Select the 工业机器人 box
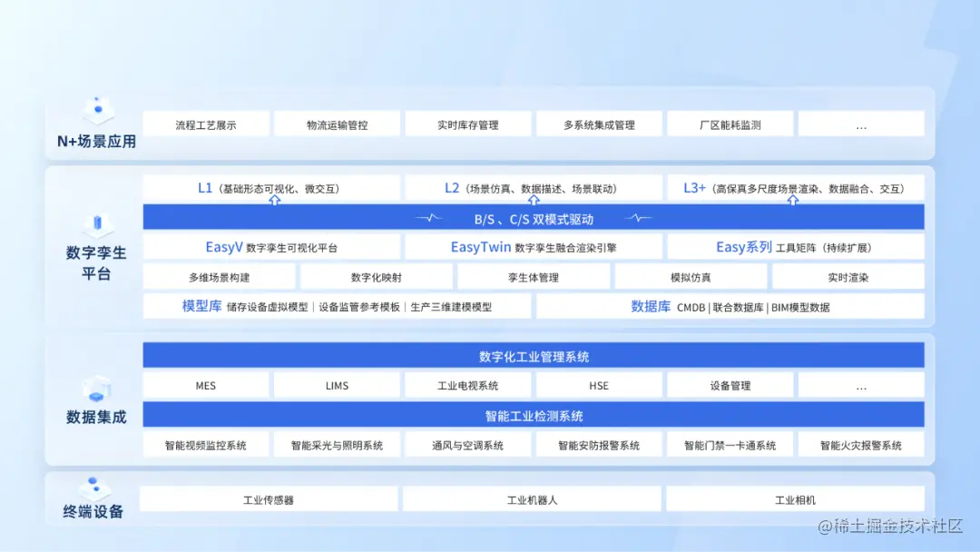 (532, 498)
